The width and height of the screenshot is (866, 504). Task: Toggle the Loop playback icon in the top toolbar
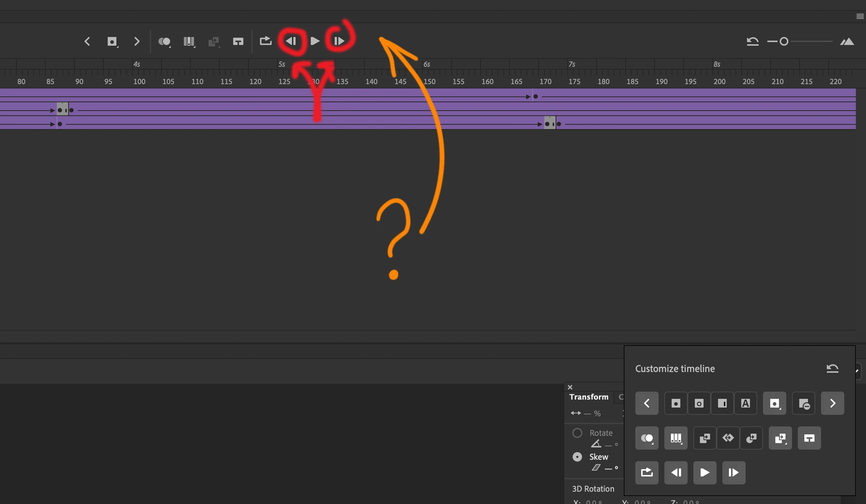(265, 41)
